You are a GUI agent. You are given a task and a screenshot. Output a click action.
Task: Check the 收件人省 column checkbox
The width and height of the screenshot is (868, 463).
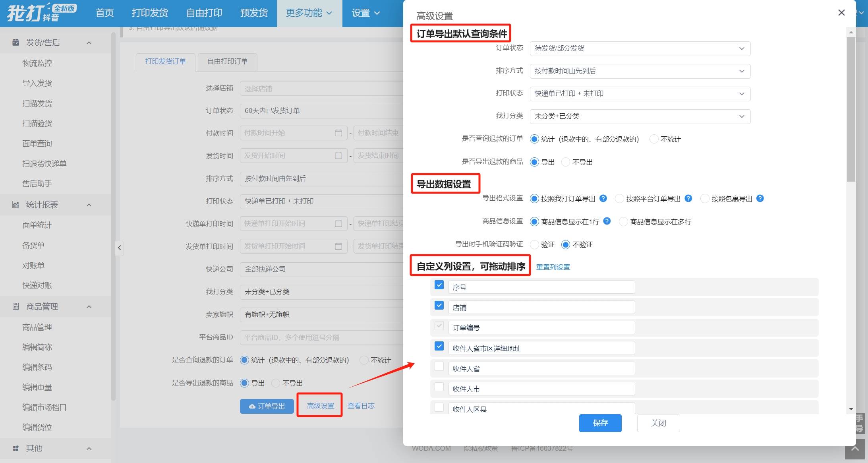pyautogui.click(x=439, y=366)
